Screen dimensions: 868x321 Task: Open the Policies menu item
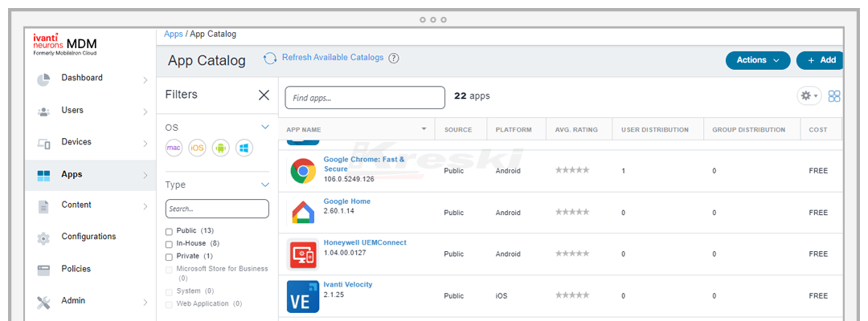point(76,269)
